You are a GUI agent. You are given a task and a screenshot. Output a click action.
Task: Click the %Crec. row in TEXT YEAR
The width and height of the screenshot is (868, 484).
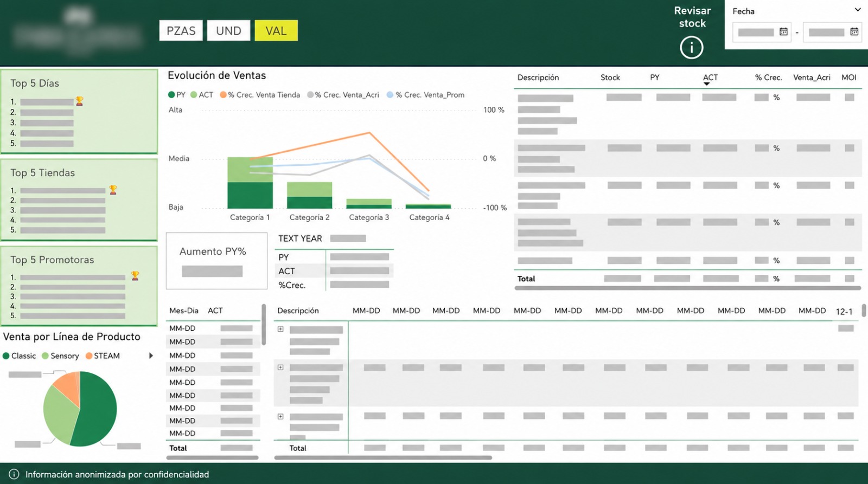335,285
